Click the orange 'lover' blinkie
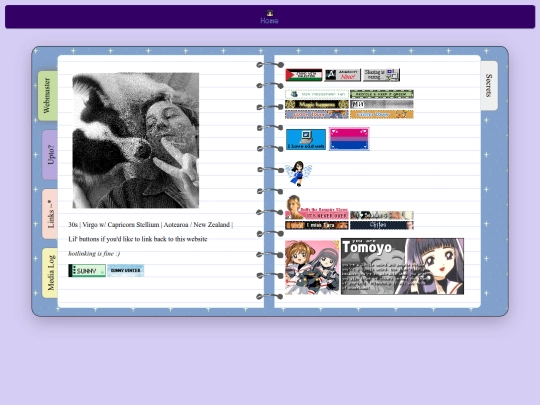This screenshot has width=540, height=405. (382, 114)
